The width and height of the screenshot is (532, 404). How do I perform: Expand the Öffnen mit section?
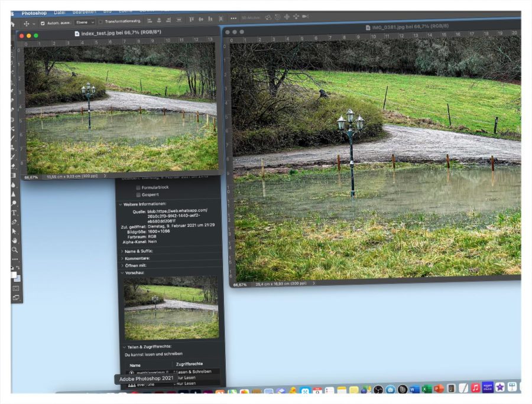pos(122,265)
